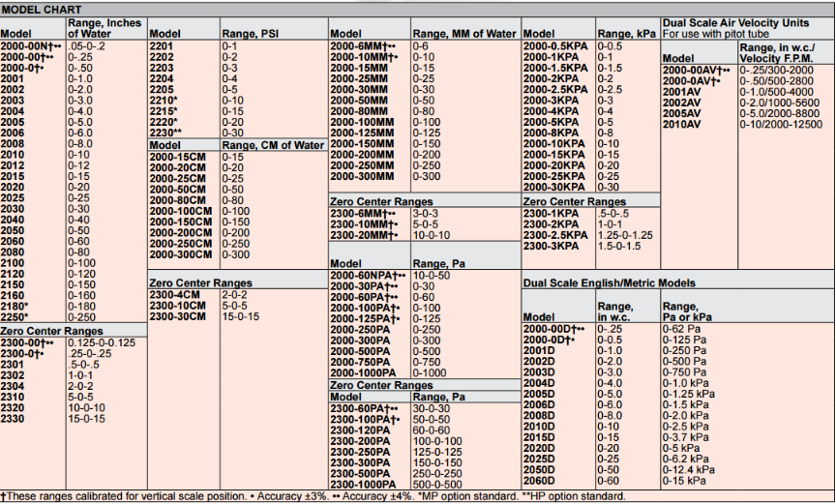The image size is (836, 504).
Task: Click zero center model 2300-3KPA
Action: pyautogui.click(x=551, y=247)
